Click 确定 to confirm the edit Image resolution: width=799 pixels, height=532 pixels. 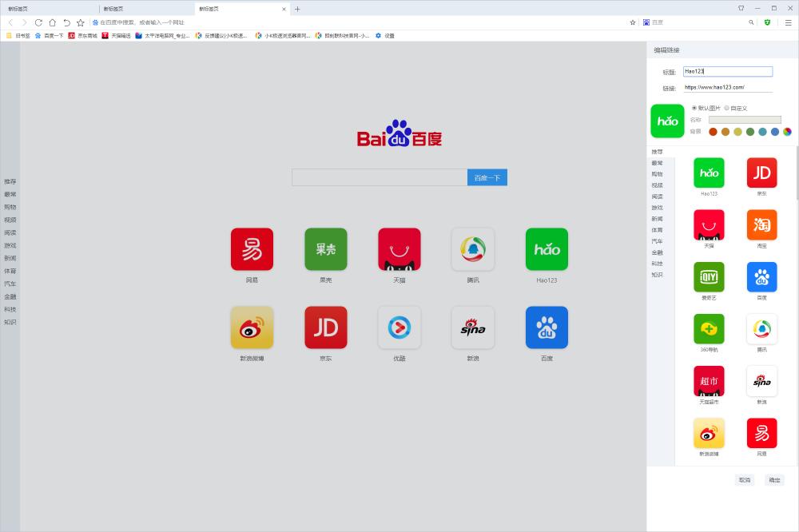tap(774, 480)
